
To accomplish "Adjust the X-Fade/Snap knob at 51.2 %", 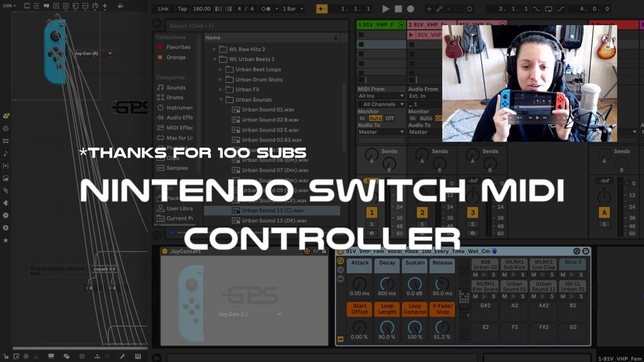I will click(442, 327).
